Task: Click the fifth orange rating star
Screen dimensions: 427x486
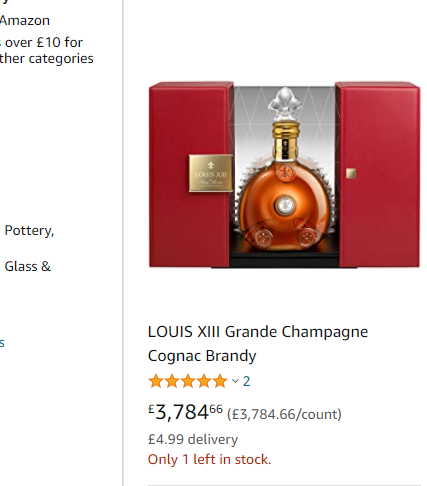Action: click(x=220, y=381)
